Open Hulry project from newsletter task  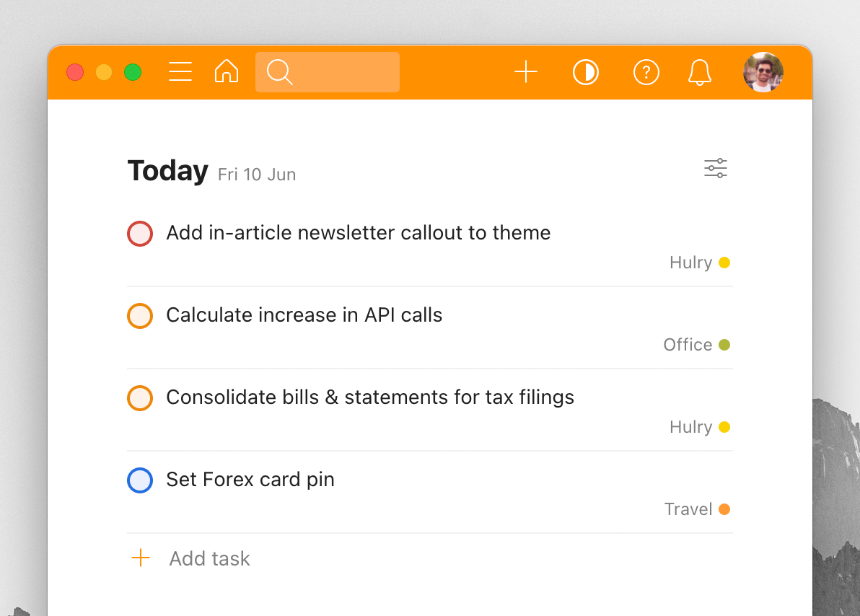pyautogui.click(x=690, y=263)
